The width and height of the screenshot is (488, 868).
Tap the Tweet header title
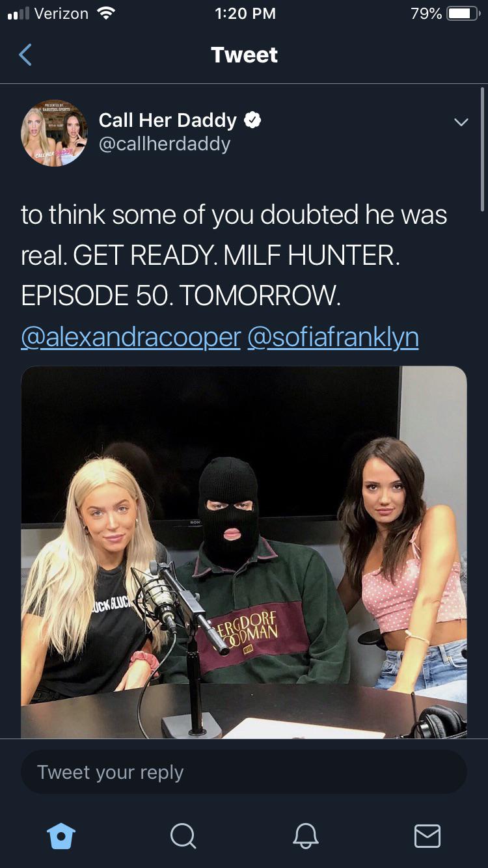[x=244, y=55]
